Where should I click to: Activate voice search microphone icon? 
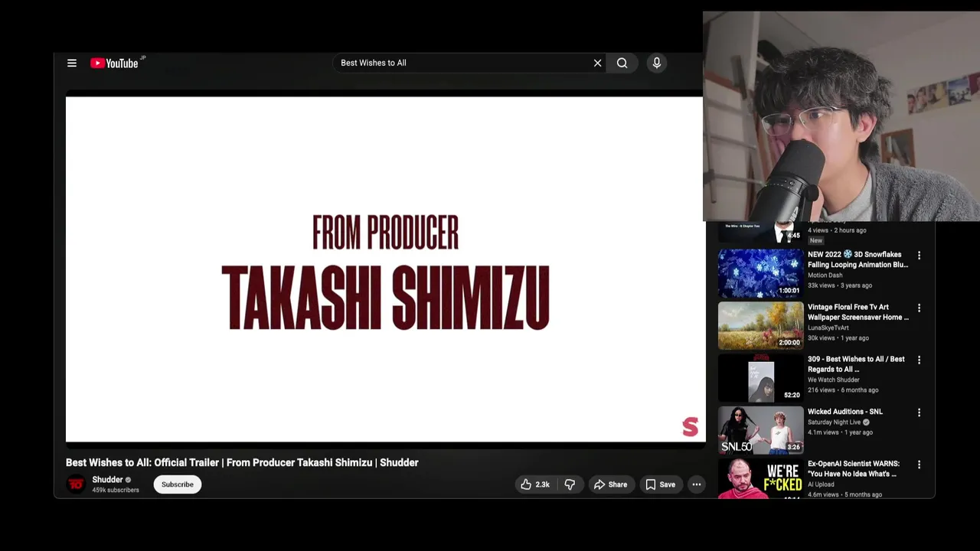[x=657, y=64]
